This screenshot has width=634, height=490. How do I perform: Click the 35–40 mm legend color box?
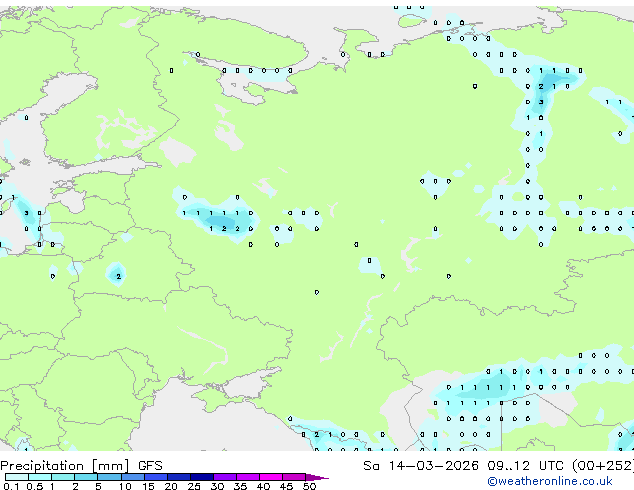[x=248, y=477]
